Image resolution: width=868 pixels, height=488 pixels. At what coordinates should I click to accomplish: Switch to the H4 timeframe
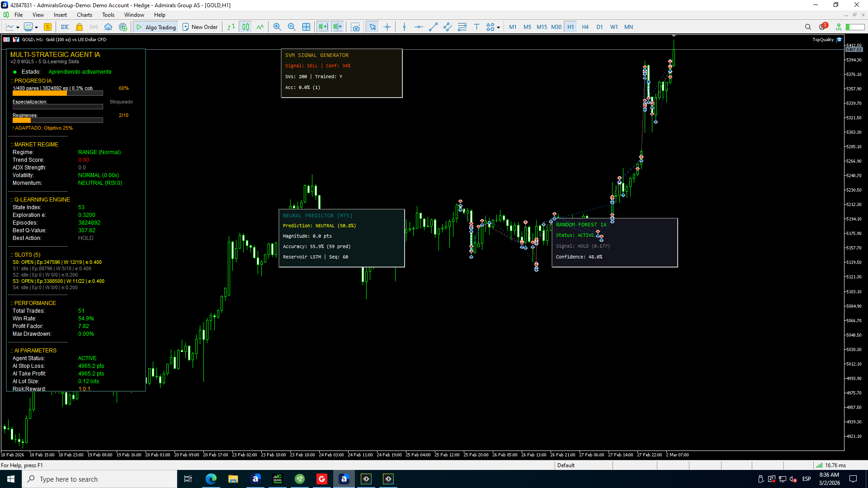click(x=585, y=27)
